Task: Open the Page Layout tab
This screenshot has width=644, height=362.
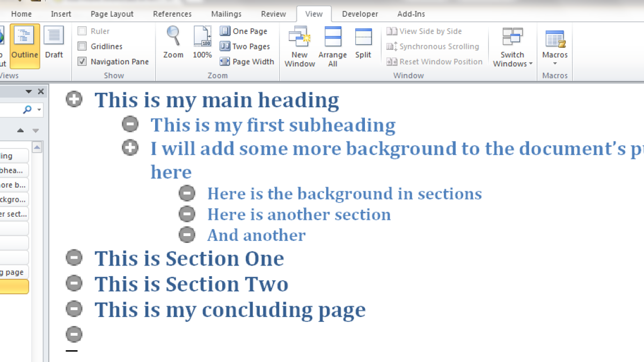Action: 112,14
